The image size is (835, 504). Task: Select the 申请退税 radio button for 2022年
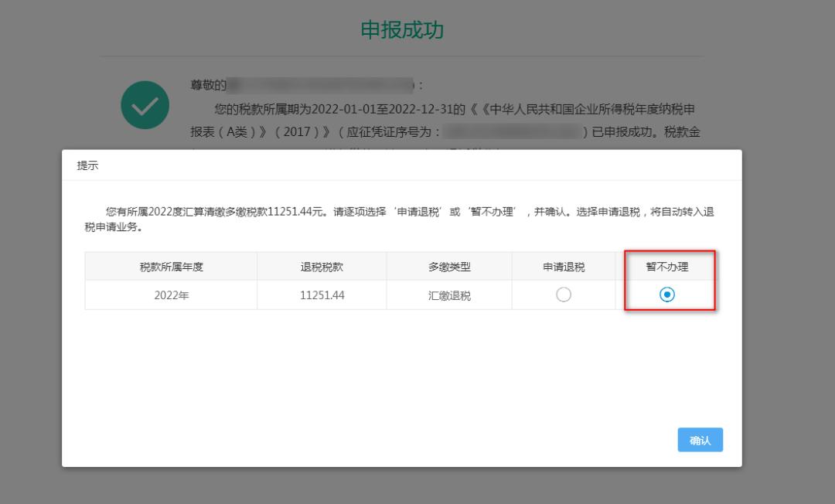[x=564, y=295]
